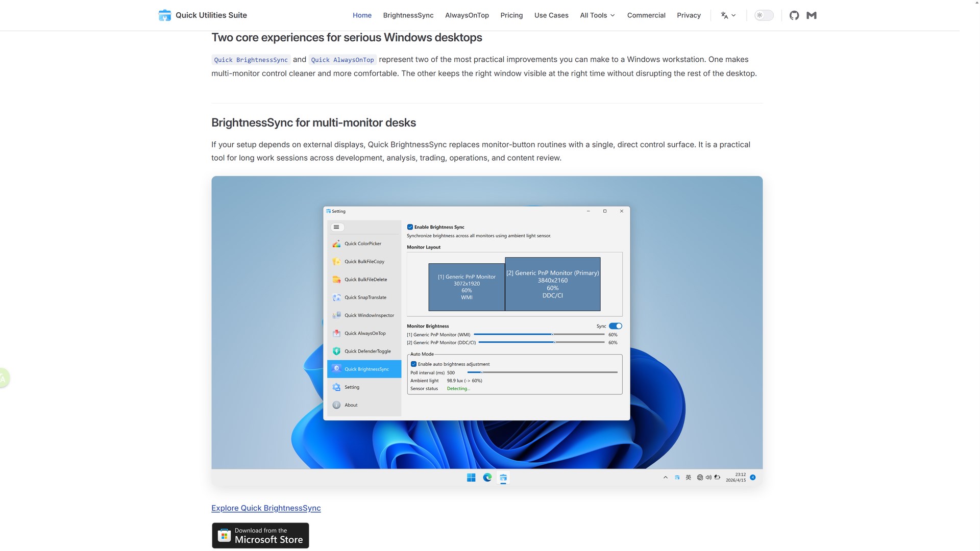
Task: Toggle the brightness Sync switch
Action: [x=616, y=326]
